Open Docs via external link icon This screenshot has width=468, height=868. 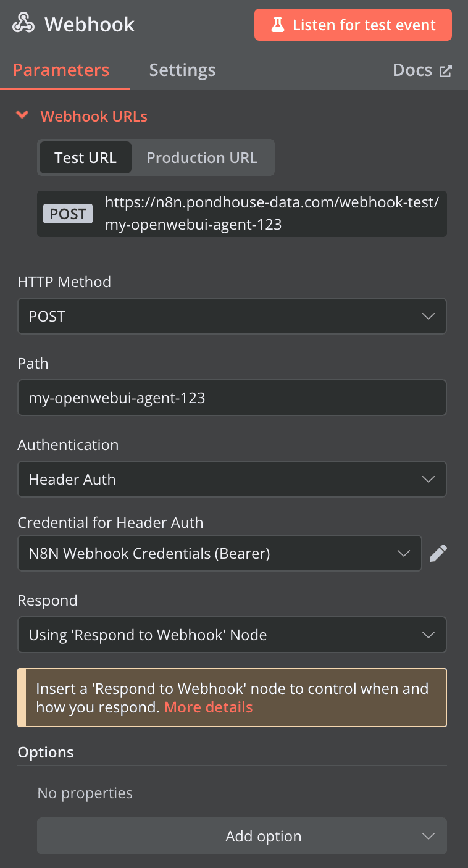446,70
